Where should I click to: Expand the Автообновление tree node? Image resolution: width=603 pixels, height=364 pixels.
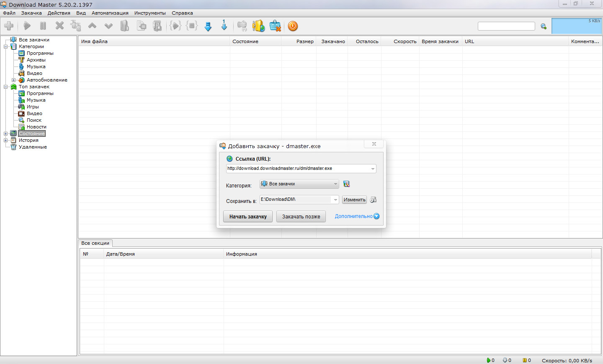tap(14, 80)
